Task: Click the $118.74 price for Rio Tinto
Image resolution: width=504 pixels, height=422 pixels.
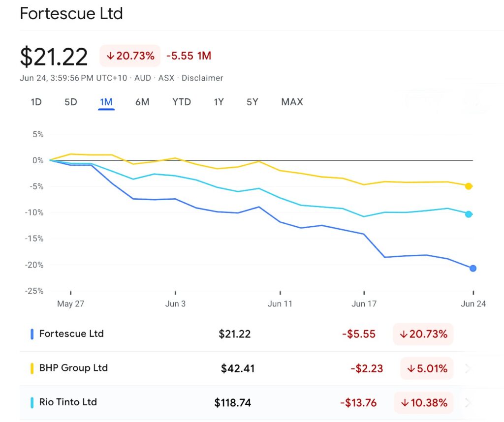Action: (233, 403)
